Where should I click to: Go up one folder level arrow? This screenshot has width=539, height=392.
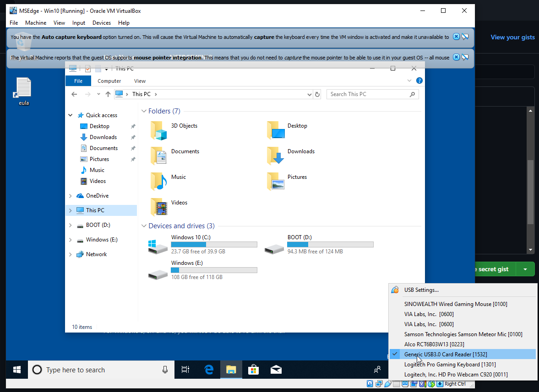pos(108,94)
